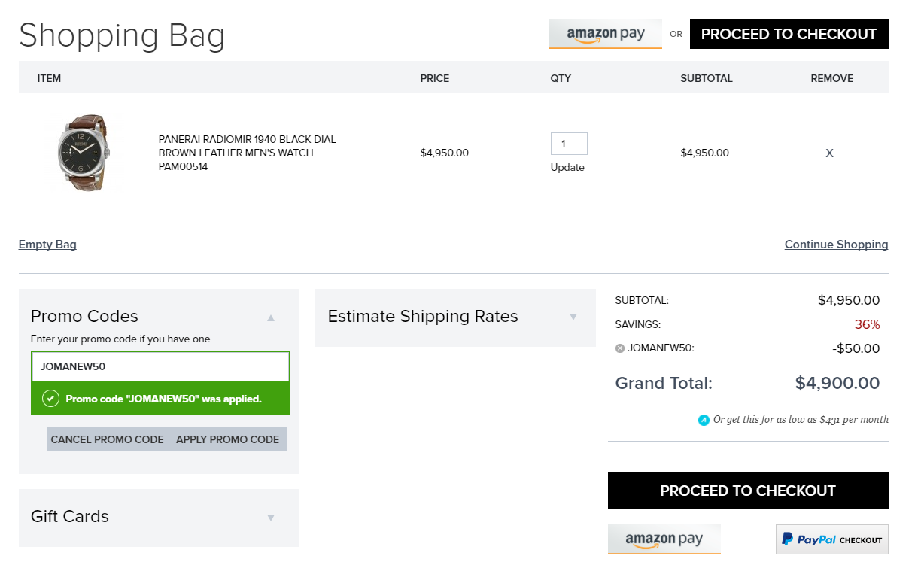
Task: Click the Update quantity link
Action: tap(567, 167)
